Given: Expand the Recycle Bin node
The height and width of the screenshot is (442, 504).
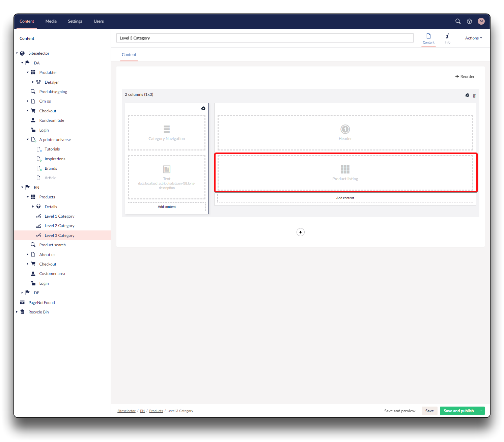Looking at the screenshot, I should [x=17, y=312].
